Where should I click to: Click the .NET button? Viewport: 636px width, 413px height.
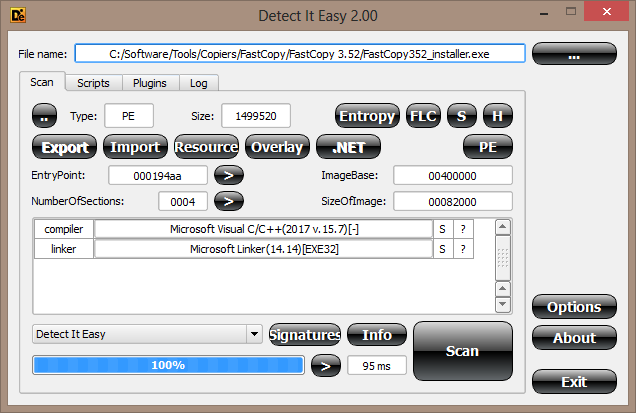point(348,147)
